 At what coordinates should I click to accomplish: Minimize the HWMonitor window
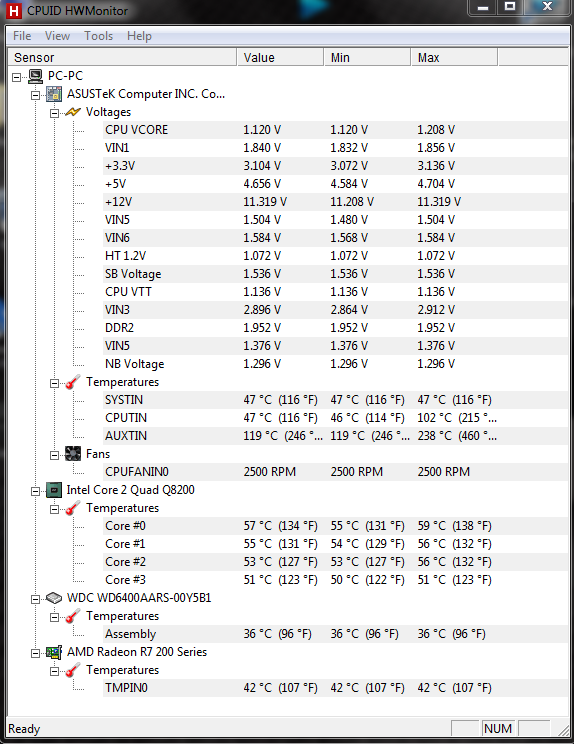click(x=483, y=7)
